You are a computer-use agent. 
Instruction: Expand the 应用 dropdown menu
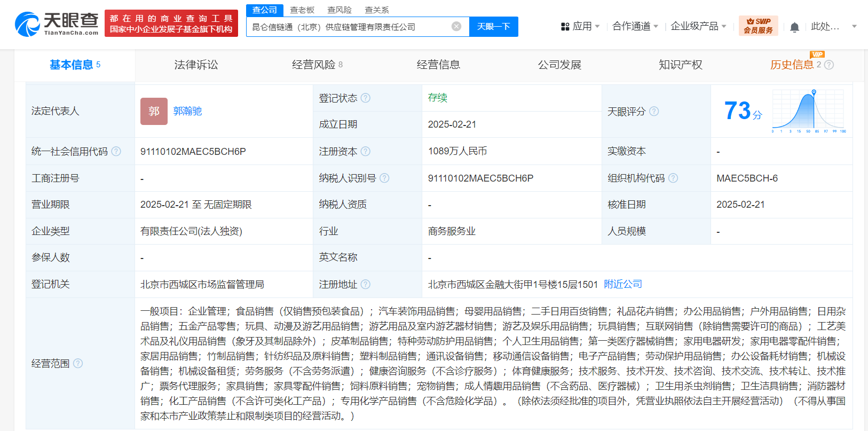coord(581,26)
